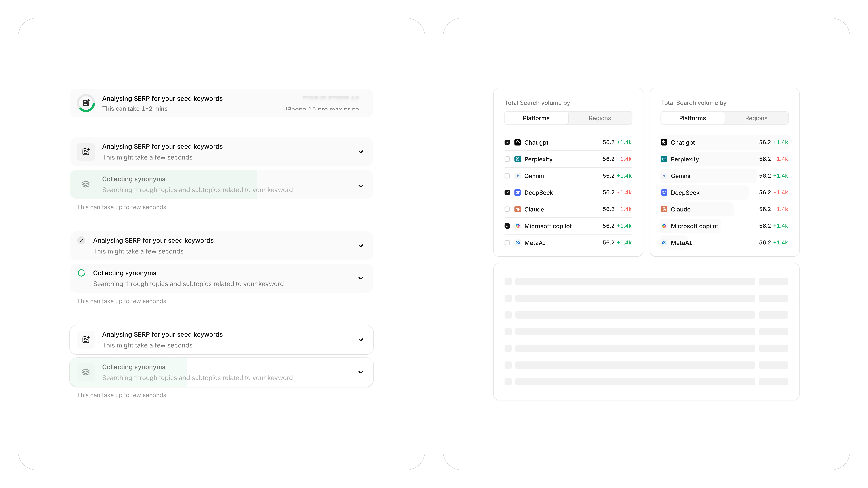Click the Claude logo in checkbox list
Viewport: 868px width, 488px height.
[518, 209]
